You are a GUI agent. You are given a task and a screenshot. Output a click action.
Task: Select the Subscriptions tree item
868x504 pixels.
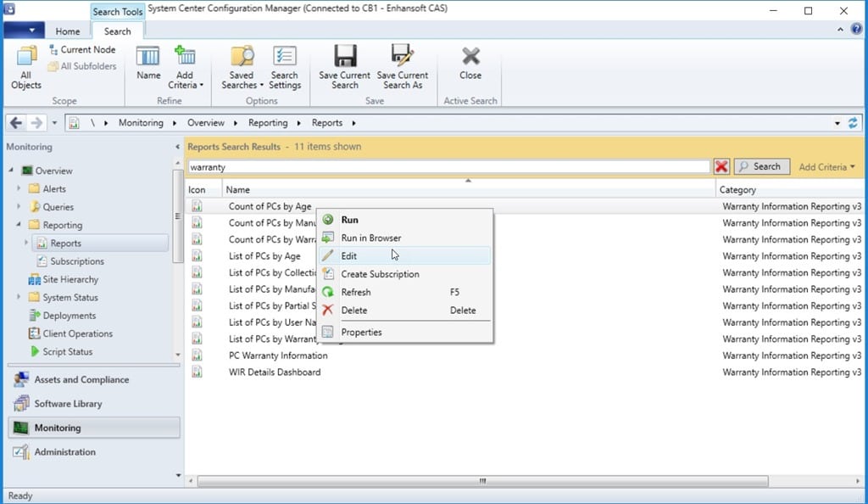77,261
